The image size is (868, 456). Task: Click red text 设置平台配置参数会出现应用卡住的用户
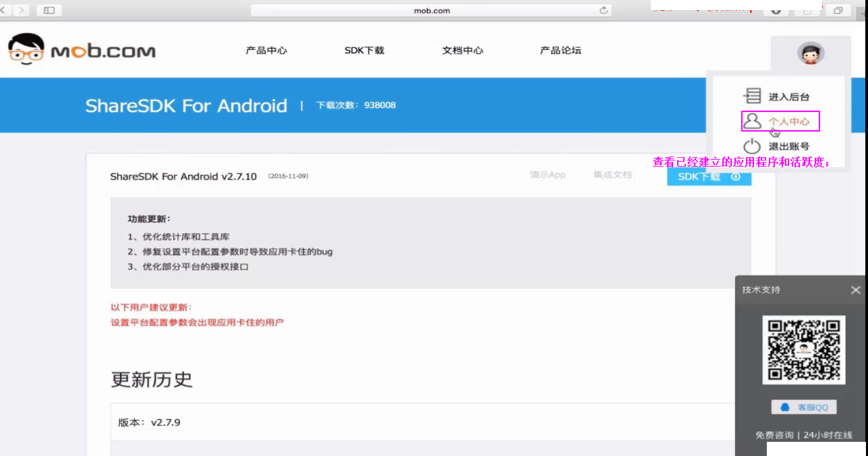click(x=197, y=322)
